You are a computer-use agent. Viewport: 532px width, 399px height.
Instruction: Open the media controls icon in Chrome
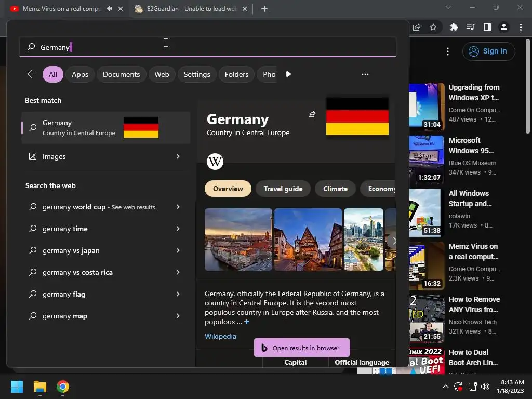click(x=470, y=27)
